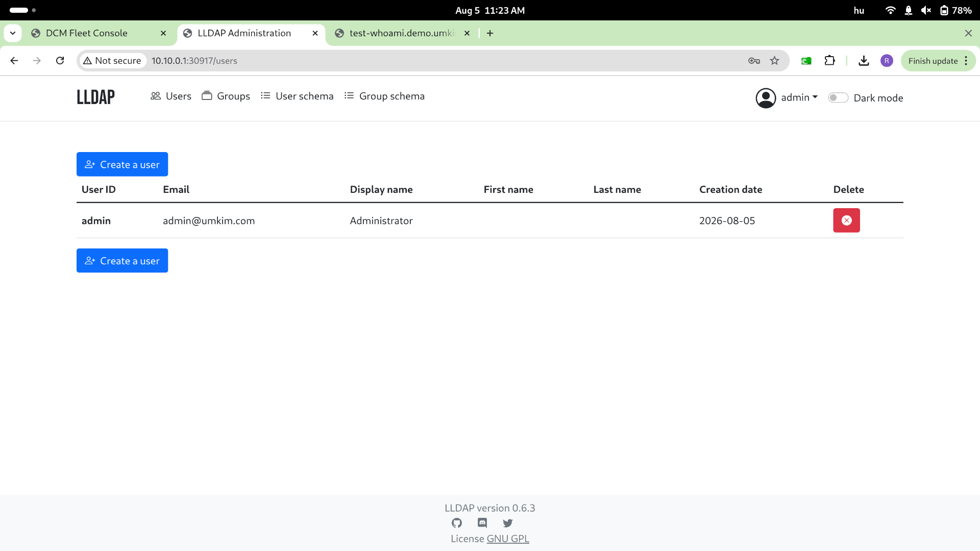Go back to previous page
This screenshot has height=551, width=980.
point(14,61)
